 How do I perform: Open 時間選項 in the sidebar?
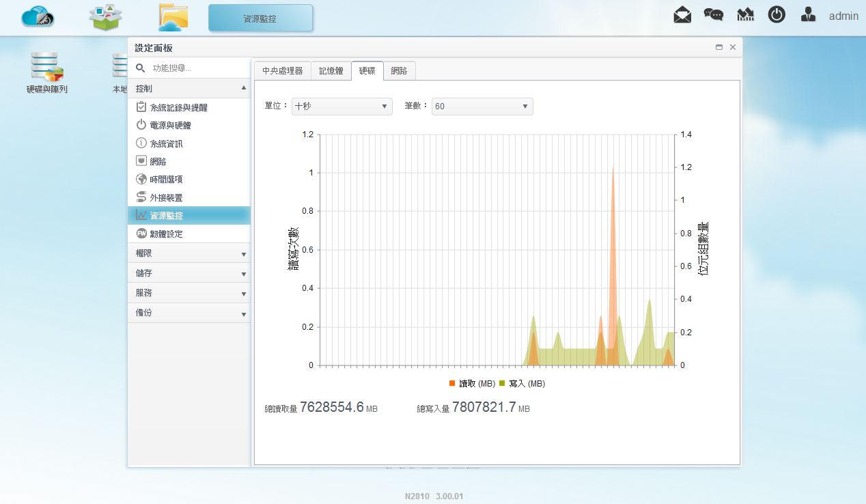tap(189, 179)
